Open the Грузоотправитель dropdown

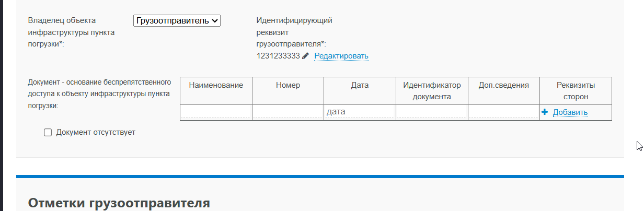(x=177, y=20)
